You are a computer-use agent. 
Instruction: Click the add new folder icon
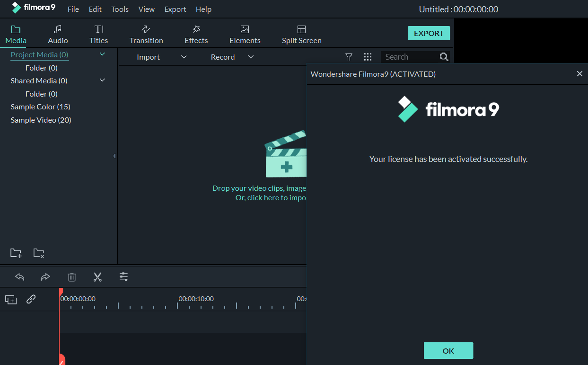coord(16,253)
